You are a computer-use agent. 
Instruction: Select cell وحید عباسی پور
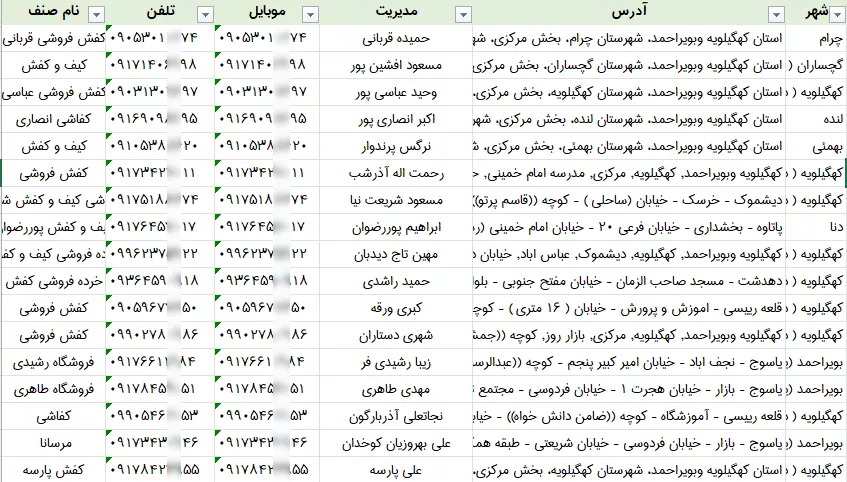pos(396,92)
